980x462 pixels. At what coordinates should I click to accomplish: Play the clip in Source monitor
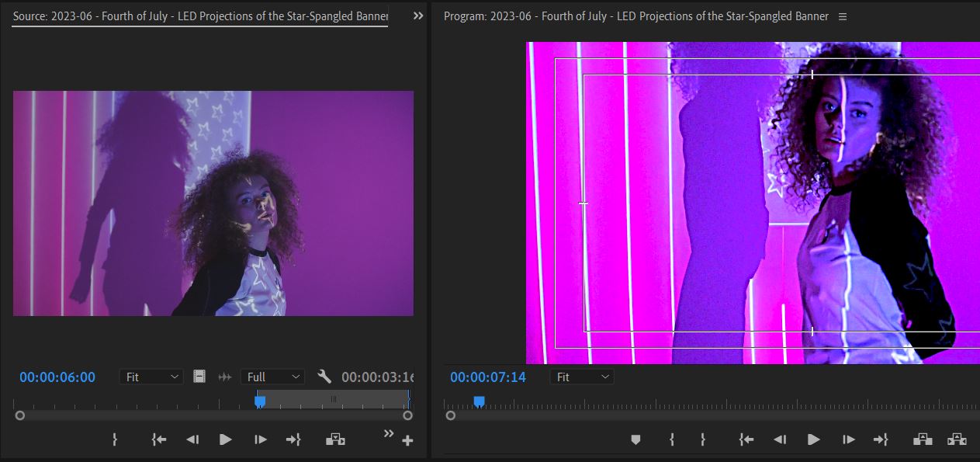click(226, 439)
